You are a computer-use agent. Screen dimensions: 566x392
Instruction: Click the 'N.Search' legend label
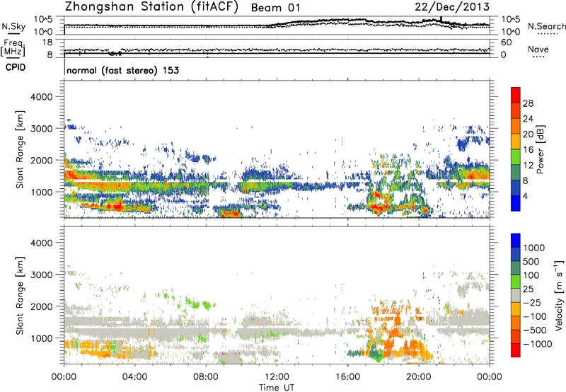(x=546, y=26)
